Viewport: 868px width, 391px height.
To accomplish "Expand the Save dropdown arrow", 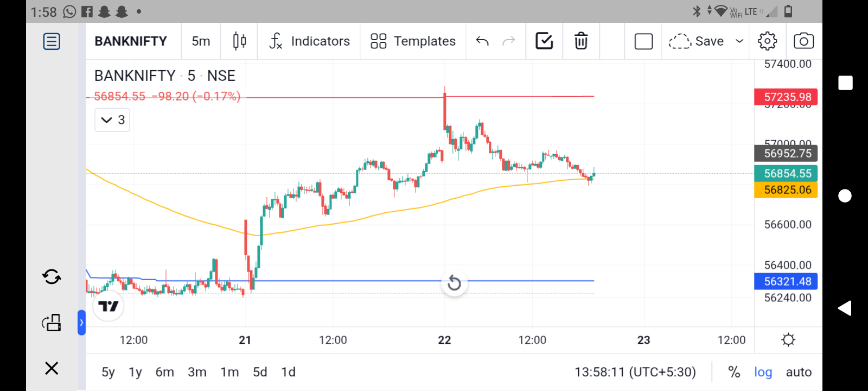I will (x=739, y=41).
